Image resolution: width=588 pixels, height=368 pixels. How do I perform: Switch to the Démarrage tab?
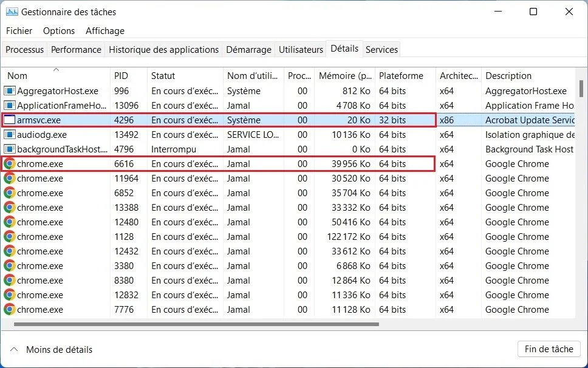(x=248, y=49)
